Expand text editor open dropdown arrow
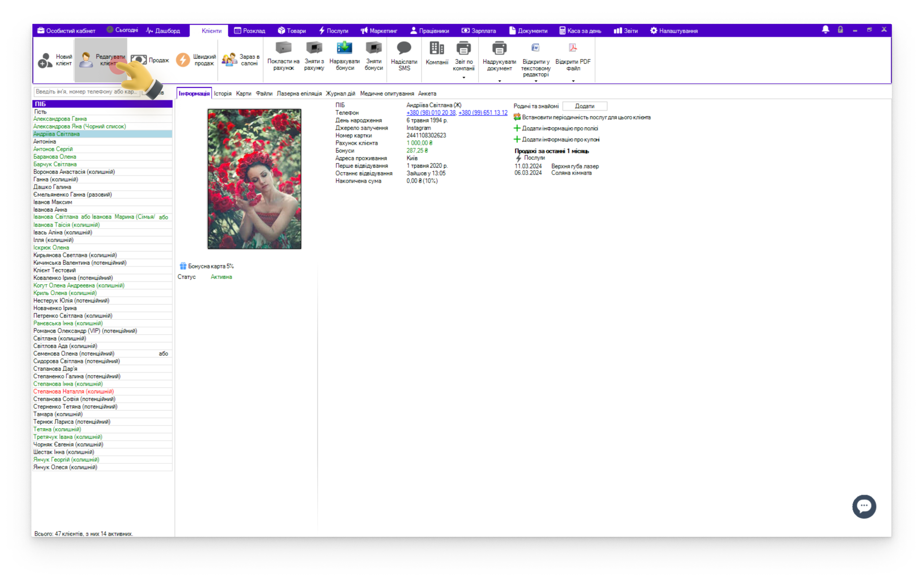Image resolution: width=924 pixels, height=578 pixels. tap(536, 81)
